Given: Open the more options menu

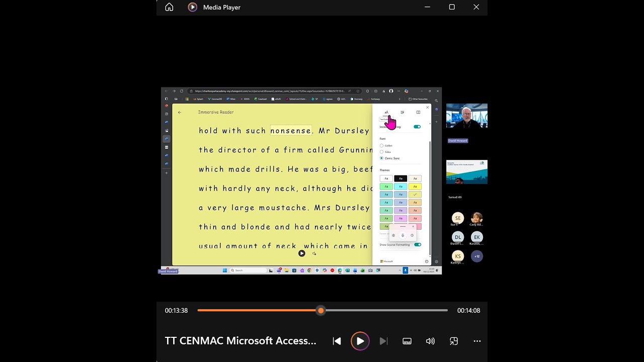Looking at the screenshot, I should pos(477,341).
